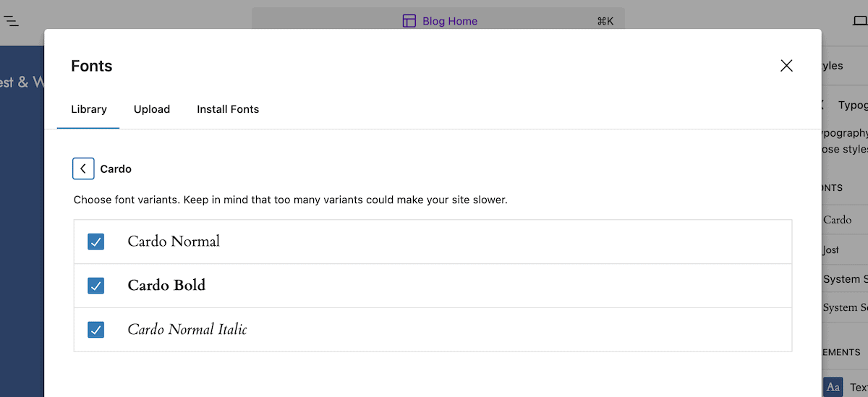Toggle the Cardo Bold checkbox

point(95,286)
